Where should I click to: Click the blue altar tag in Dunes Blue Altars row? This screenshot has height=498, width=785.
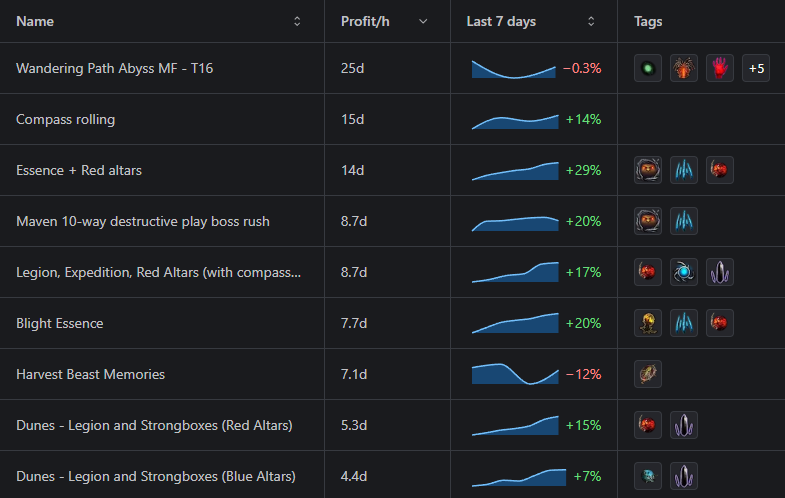click(x=648, y=476)
